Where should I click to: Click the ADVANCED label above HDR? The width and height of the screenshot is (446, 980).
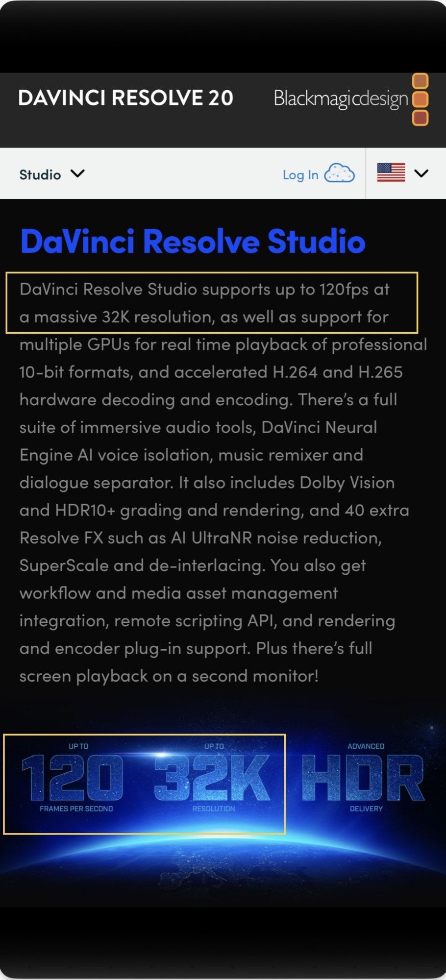(x=366, y=746)
